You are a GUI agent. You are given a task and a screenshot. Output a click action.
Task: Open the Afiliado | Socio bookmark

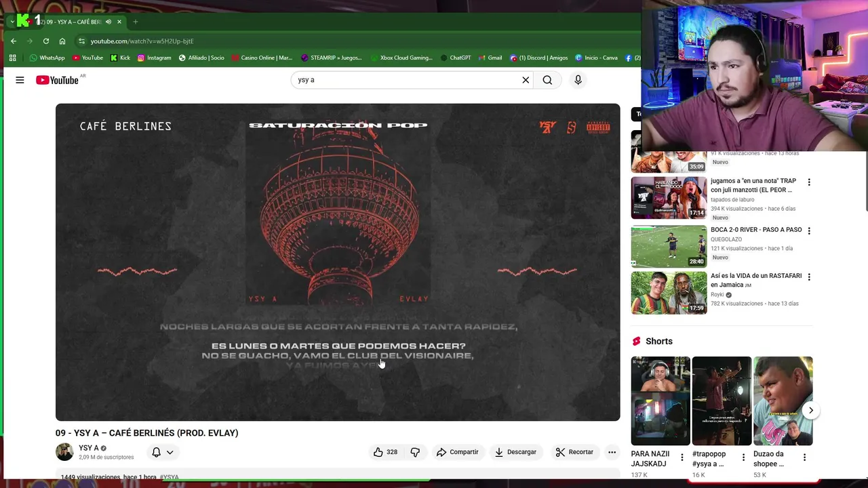[x=201, y=58]
